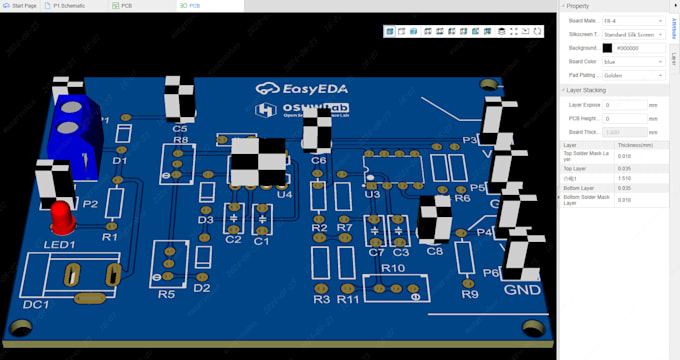680x360 pixels.
Task: Open the layer stack icon in the 3D toolbar
Action: click(501, 31)
